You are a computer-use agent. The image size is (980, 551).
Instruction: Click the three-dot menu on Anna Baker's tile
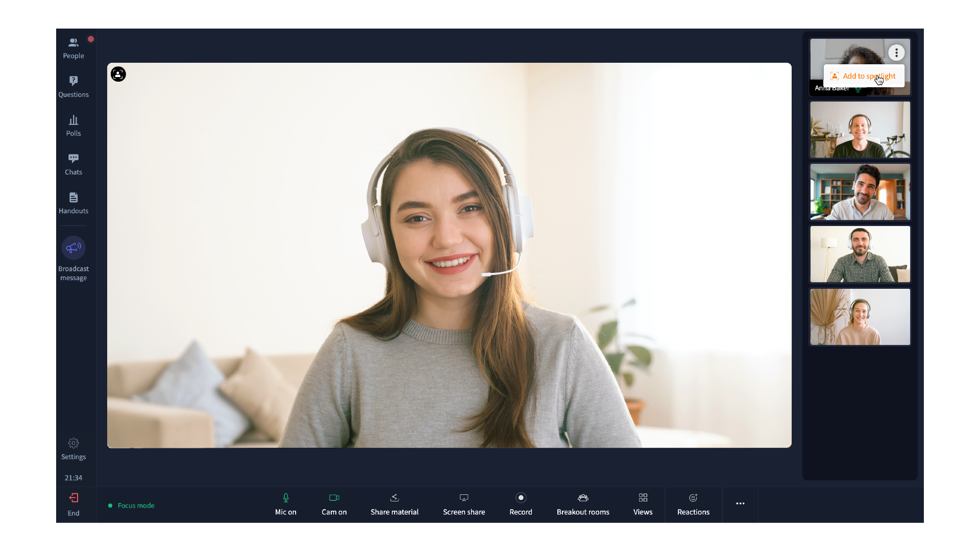896,53
